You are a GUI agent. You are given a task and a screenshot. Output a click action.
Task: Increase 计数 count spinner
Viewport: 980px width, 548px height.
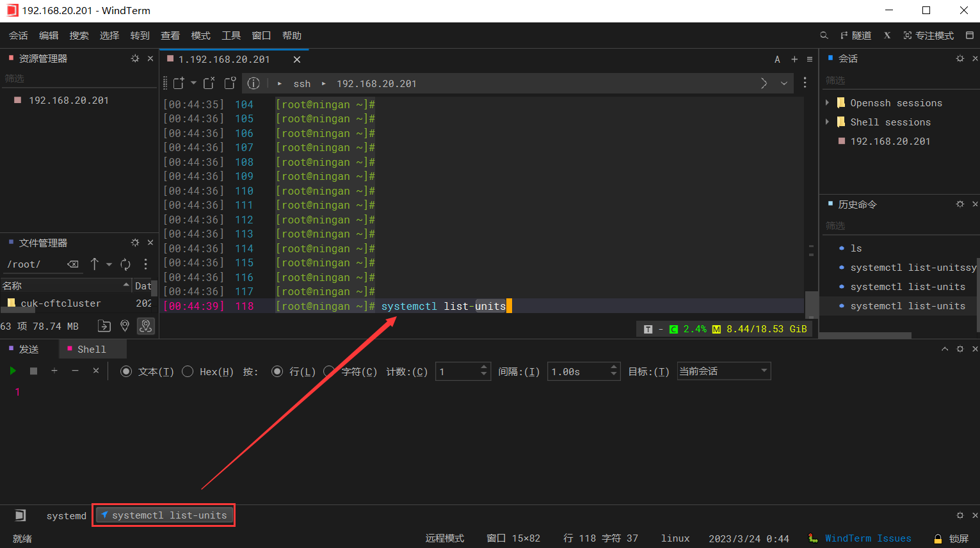483,367
